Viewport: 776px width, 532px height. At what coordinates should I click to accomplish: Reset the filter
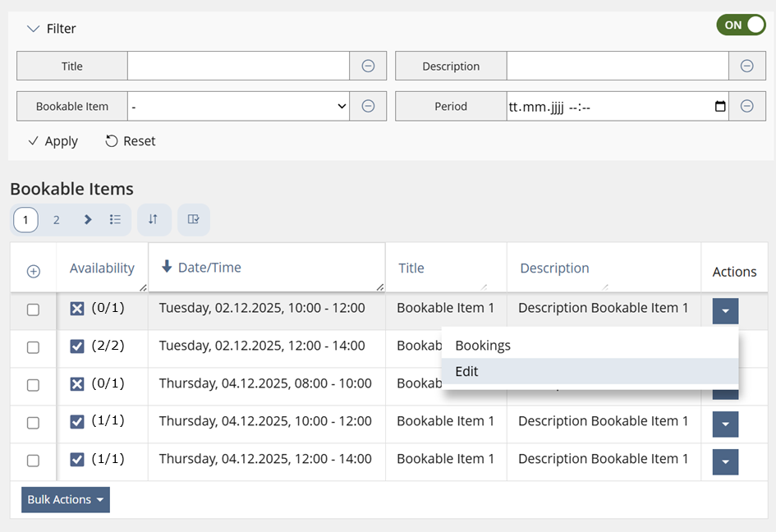(131, 141)
